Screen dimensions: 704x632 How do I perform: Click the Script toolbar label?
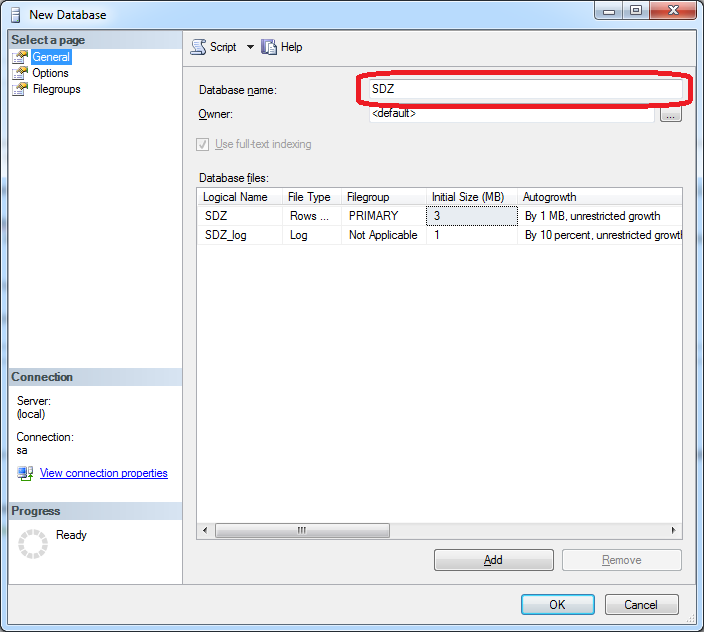pyautogui.click(x=223, y=47)
